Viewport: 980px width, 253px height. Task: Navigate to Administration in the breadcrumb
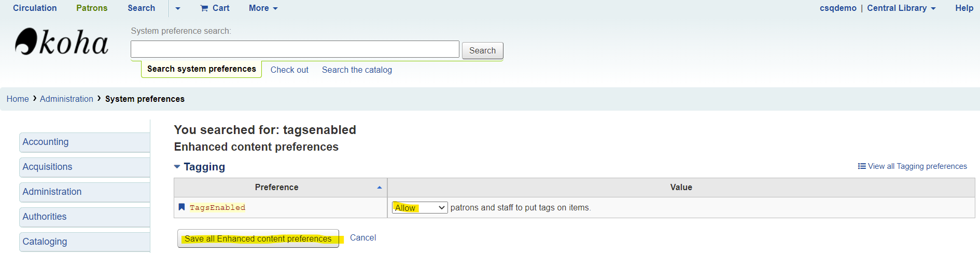[x=66, y=99]
